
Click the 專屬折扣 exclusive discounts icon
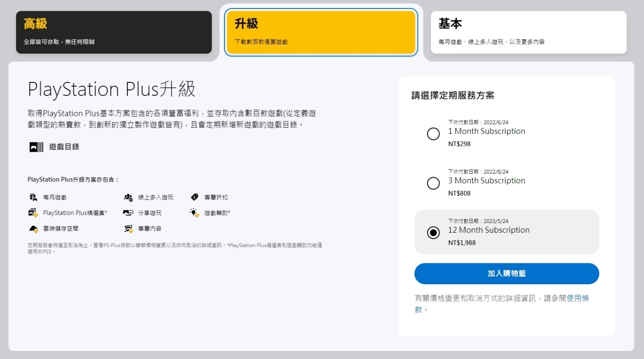coord(195,197)
